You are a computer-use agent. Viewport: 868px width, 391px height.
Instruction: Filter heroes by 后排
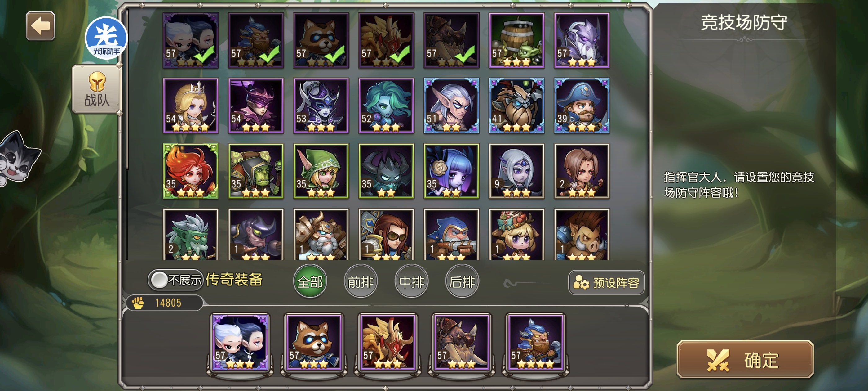coord(462,281)
